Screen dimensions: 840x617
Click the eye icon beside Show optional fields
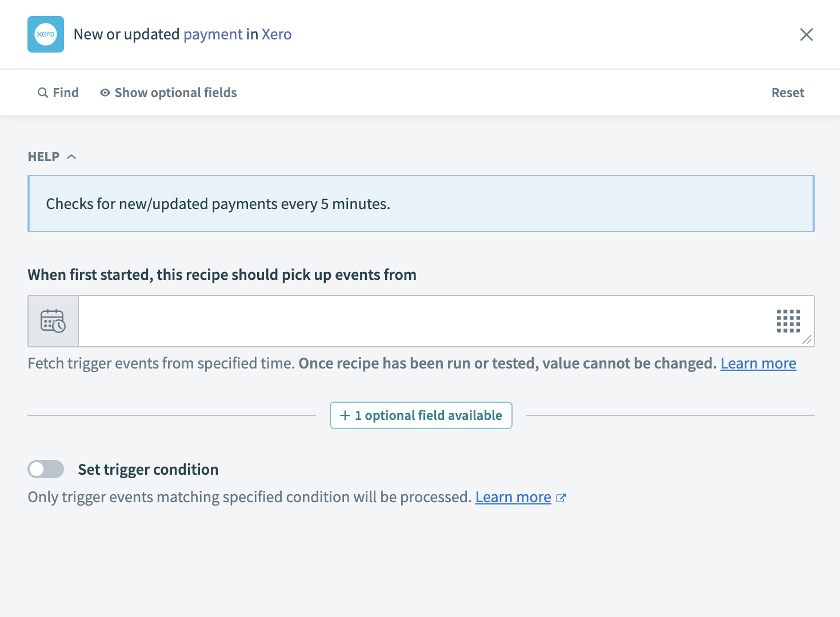(x=105, y=92)
